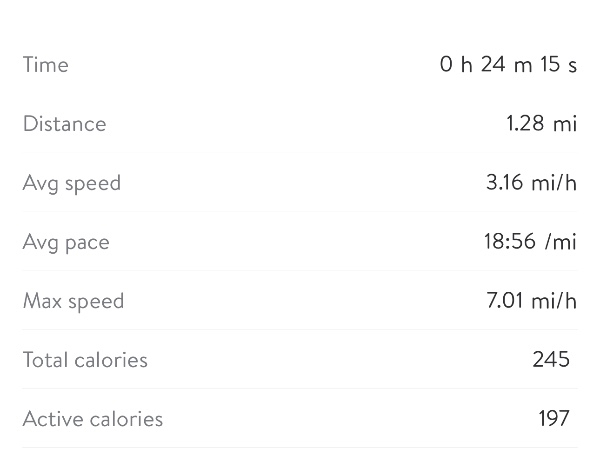This screenshot has height=450, width=600.
Task: Click the mi/h unit beside 3.16
Action: (x=554, y=183)
